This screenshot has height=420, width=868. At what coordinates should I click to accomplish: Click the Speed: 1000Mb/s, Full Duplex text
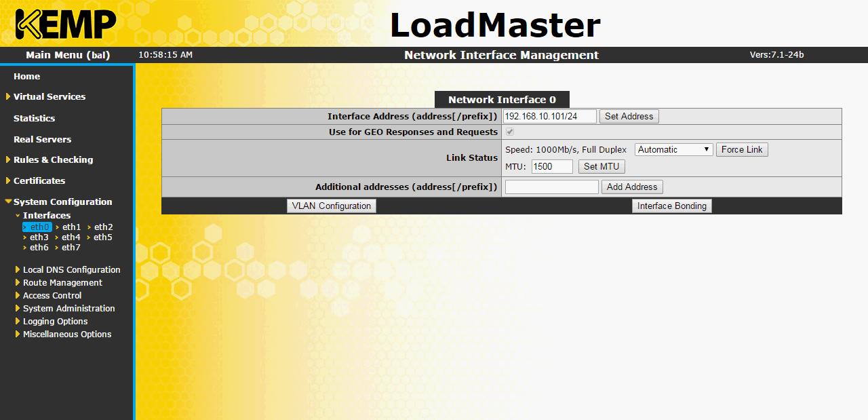tap(566, 149)
